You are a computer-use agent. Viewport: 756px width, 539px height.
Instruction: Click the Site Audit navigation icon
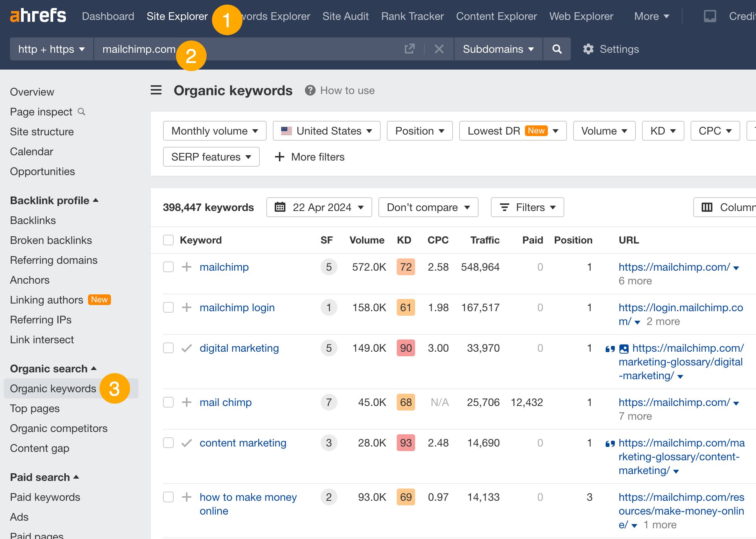click(345, 16)
